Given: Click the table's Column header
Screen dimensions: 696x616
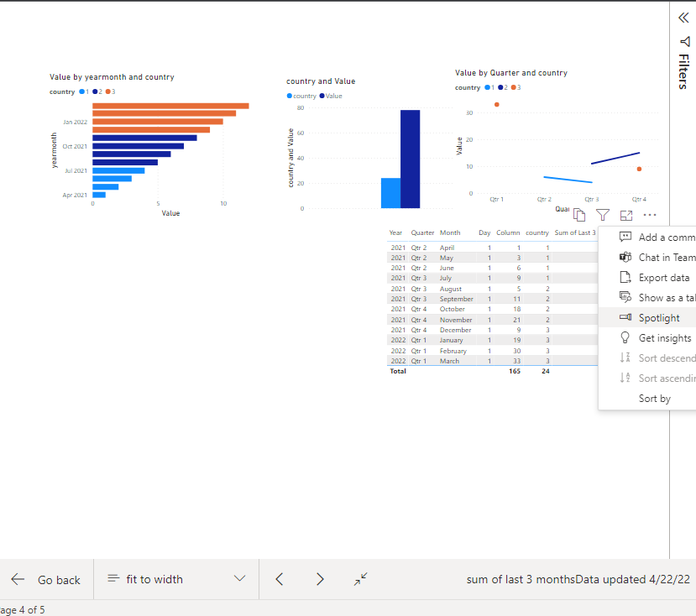Looking at the screenshot, I should click(508, 232).
